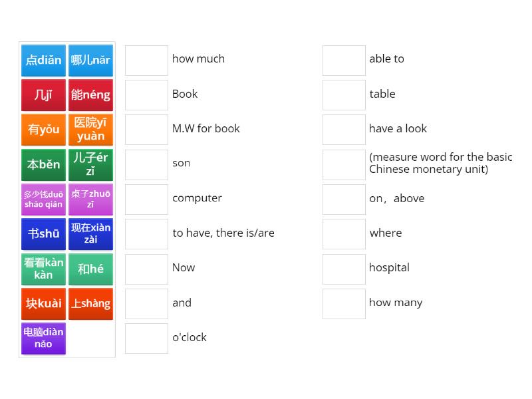Screen dimensions: 532x399
Task: Click the dark blue 书shū tile
Action: [43, 234]
